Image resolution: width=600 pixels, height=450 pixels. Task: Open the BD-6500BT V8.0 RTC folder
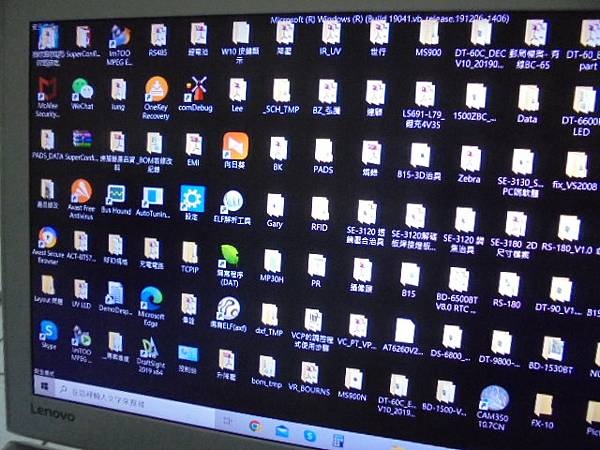tap(457, 290)
